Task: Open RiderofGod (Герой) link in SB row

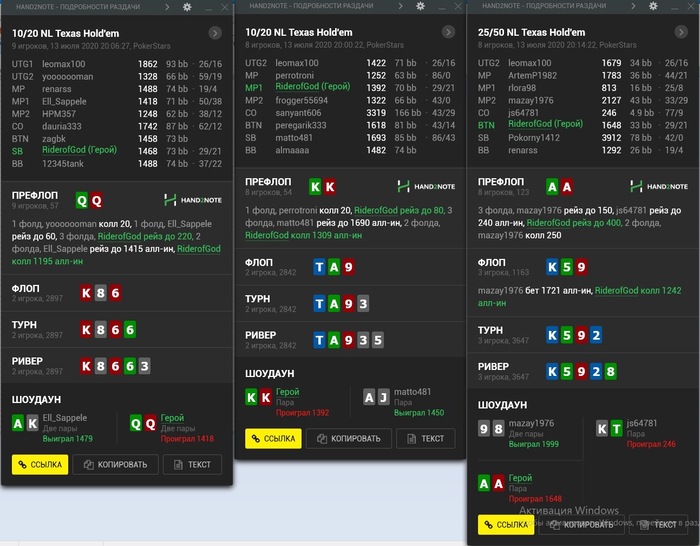Action: coord(79,150)
